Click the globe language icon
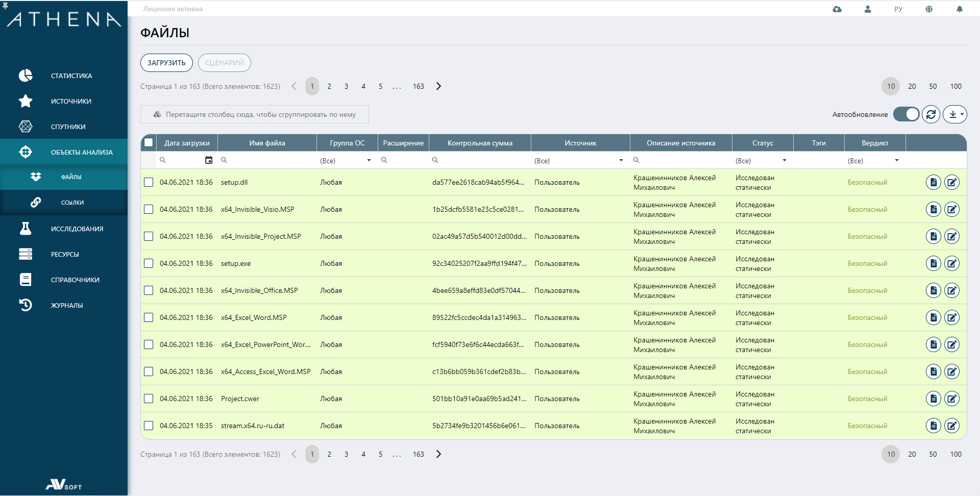The image size is (980, 496). 929,9
